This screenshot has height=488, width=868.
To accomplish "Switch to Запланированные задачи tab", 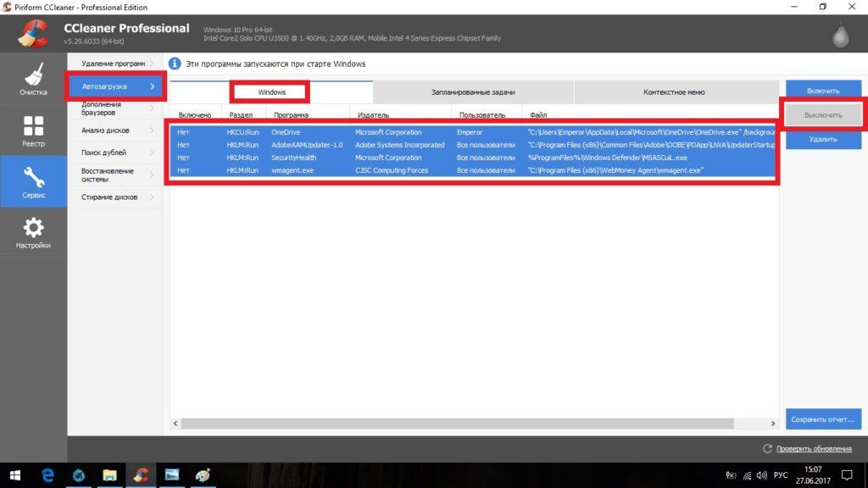I will point(473,92).
